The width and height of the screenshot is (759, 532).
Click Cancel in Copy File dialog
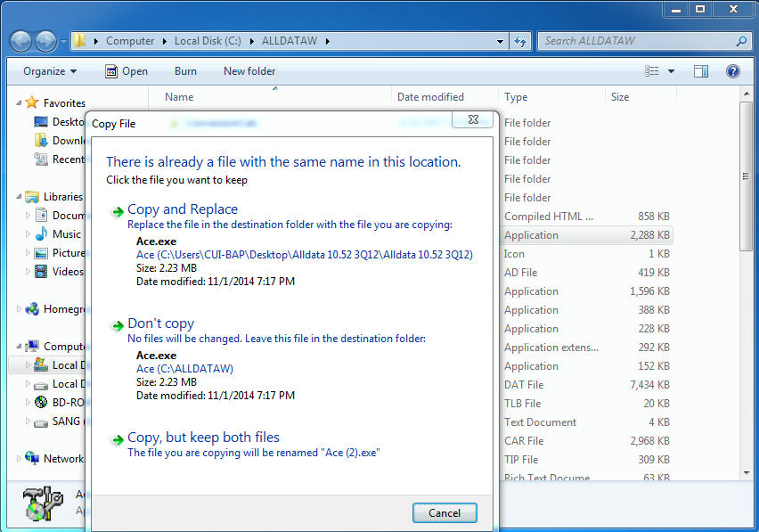point(445,512)
